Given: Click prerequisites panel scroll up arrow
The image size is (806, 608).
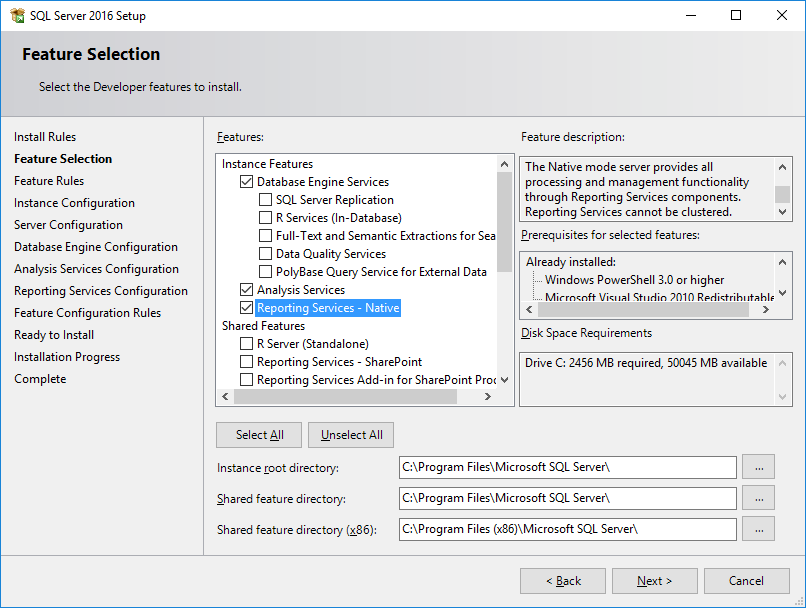Looking at the screenshot, I should point(782,262).
